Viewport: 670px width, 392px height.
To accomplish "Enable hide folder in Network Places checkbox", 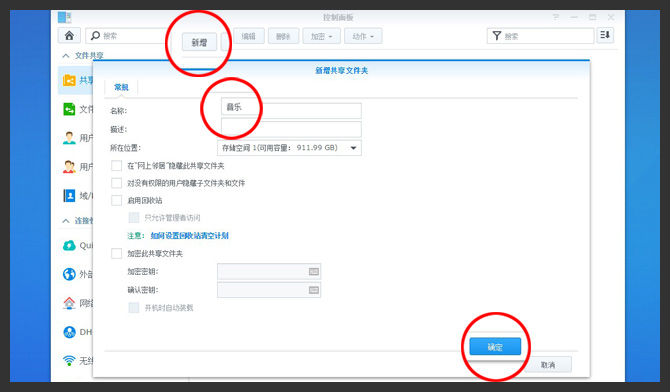I will (116, 165).
